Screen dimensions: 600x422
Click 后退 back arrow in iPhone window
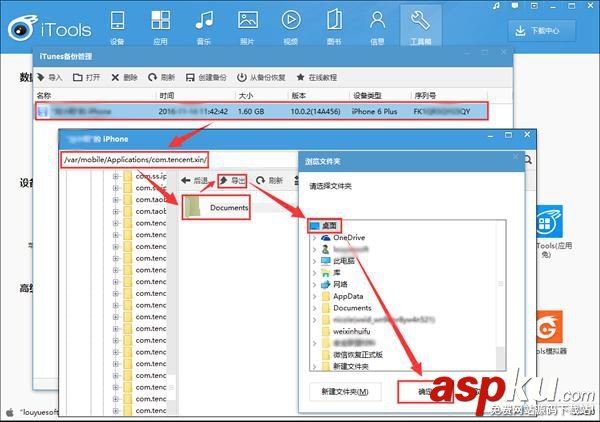(195, 181)
